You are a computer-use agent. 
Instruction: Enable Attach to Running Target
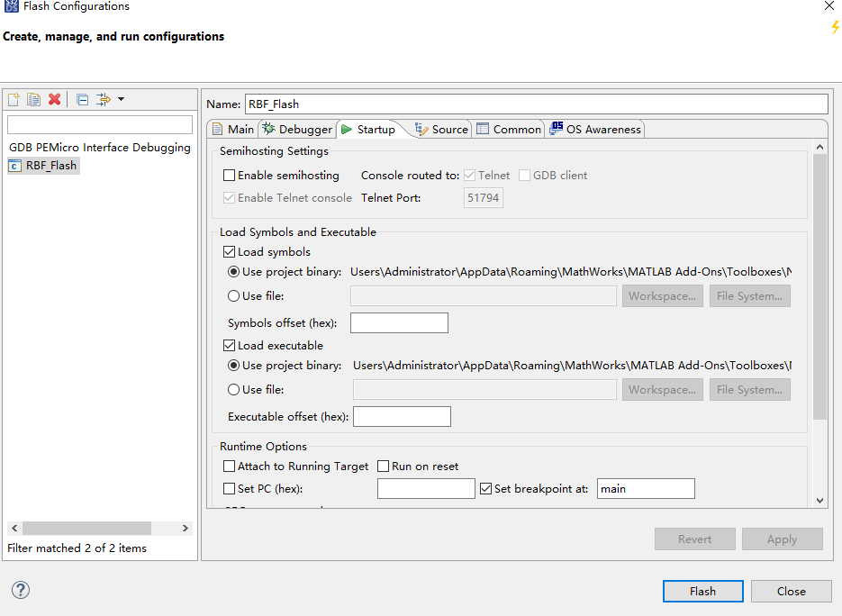click(x=230, y=466)
